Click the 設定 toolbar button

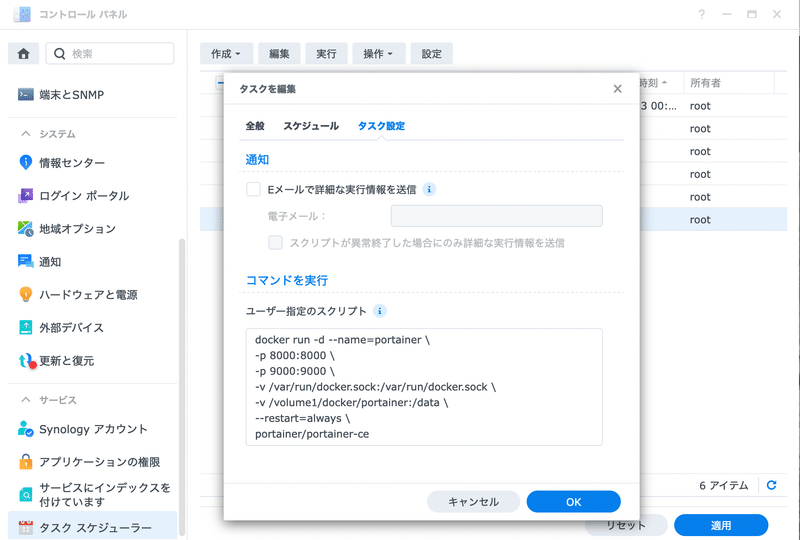(x=431, y=54)
